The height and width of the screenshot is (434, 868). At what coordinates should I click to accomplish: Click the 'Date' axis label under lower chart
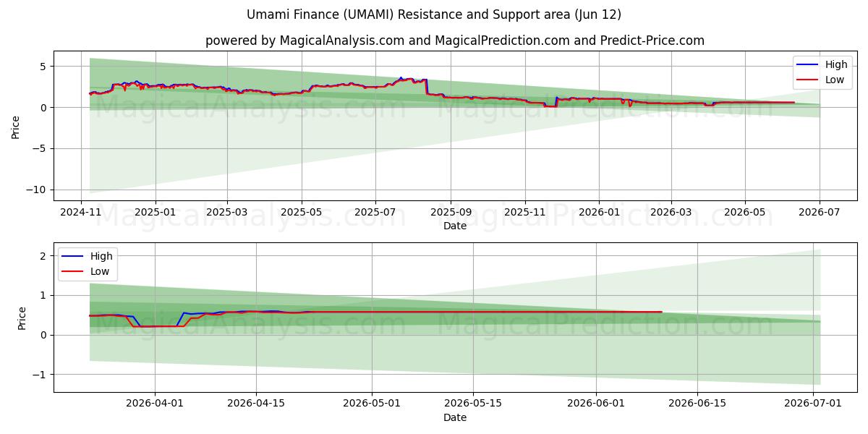(x=455, y=417)
